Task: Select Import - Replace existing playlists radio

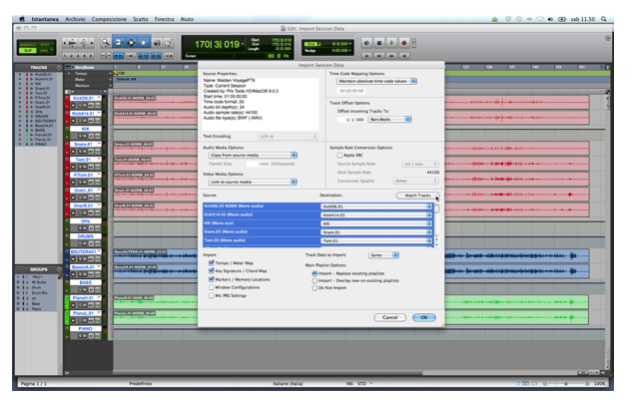Action: [x=315, y=273]
